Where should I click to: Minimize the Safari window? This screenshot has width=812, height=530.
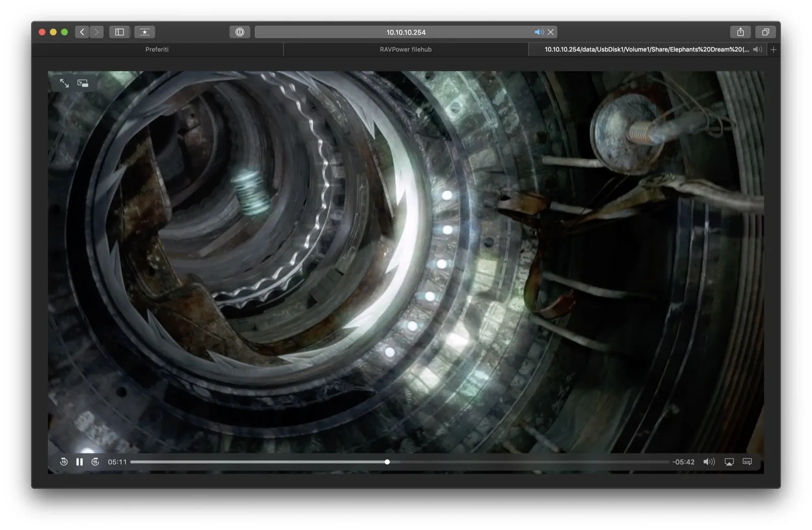(x=53, y=32)
